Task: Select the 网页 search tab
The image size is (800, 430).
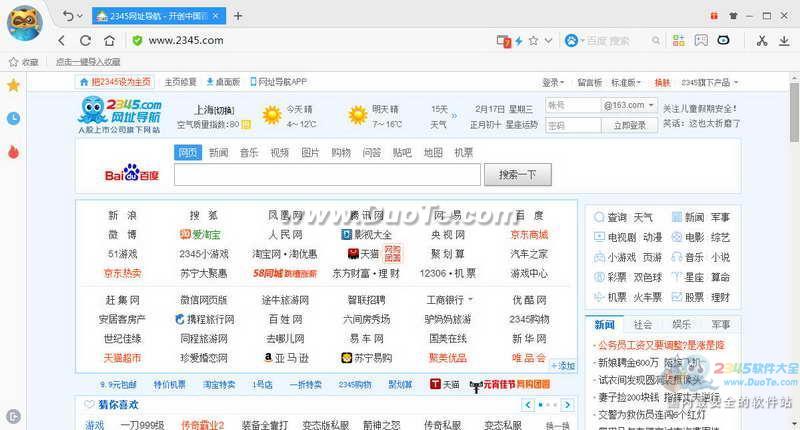Action: [188, 153]
